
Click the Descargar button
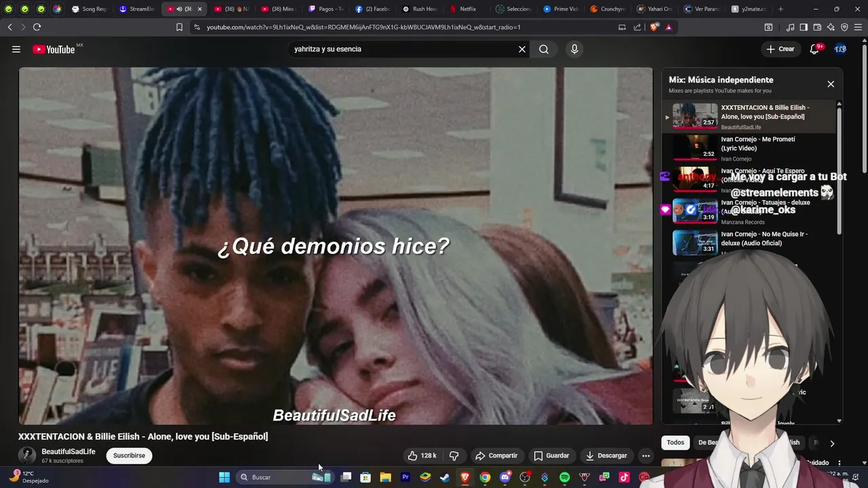[606, 455]
